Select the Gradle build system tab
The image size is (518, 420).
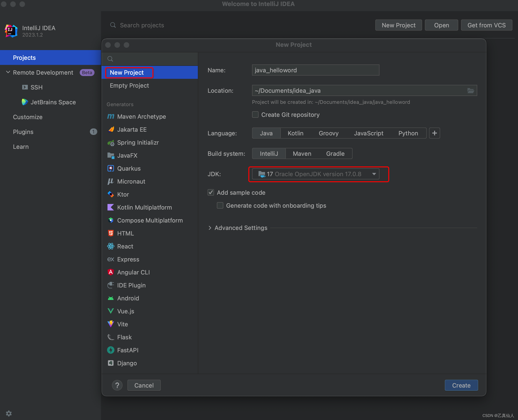(x=334, y=153)
